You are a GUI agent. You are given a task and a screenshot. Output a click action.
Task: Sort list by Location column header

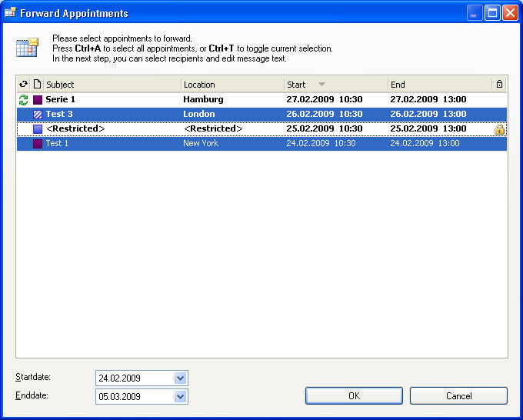click(x=232, y=85)
